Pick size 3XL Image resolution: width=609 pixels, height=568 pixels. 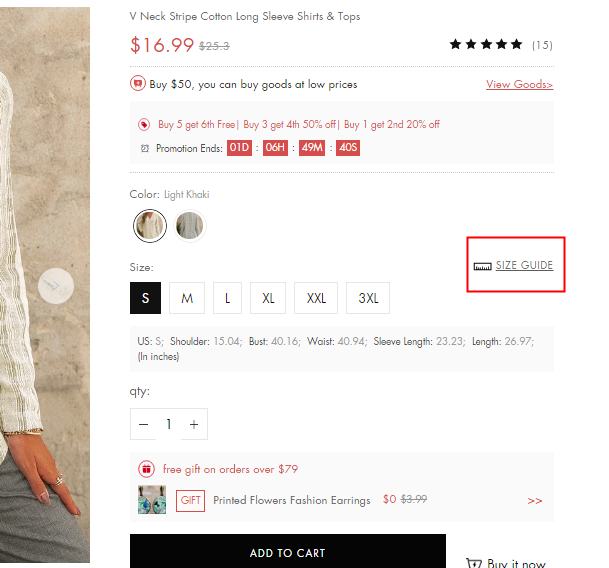(x=368, y=298)
